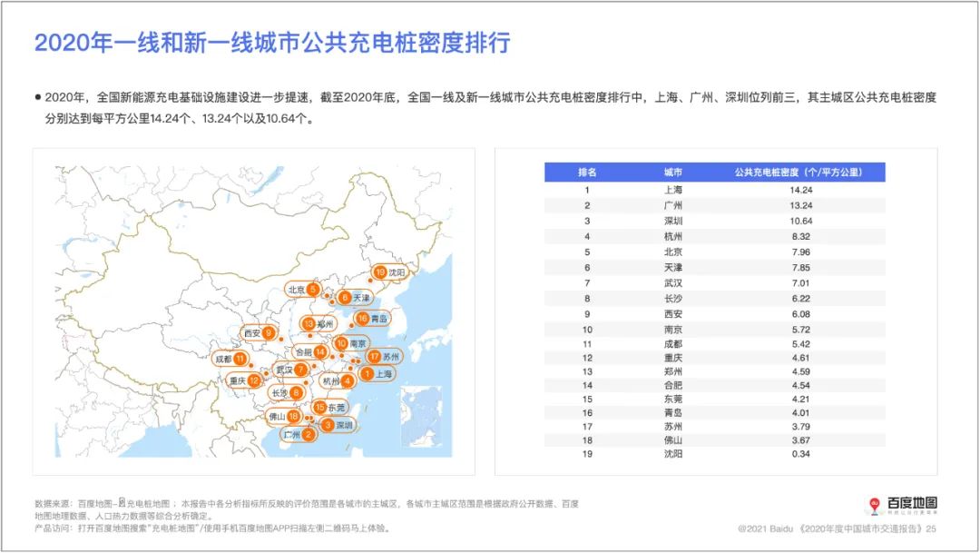Screen dimensions: 980x553
Task: Select the 7.96 density value
Action: click(800, 252)
